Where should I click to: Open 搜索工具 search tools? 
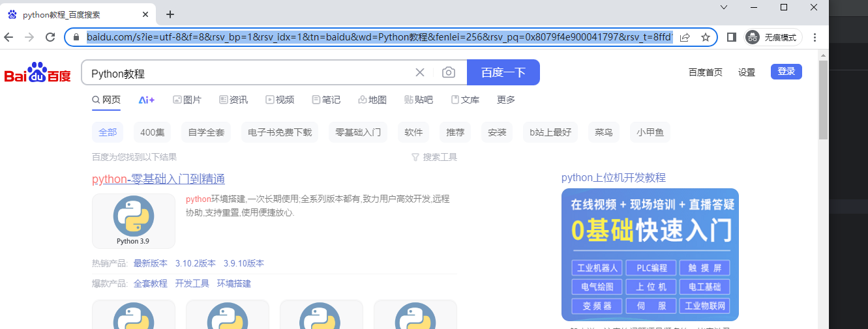pyautogui.click(x=434, y=157)
